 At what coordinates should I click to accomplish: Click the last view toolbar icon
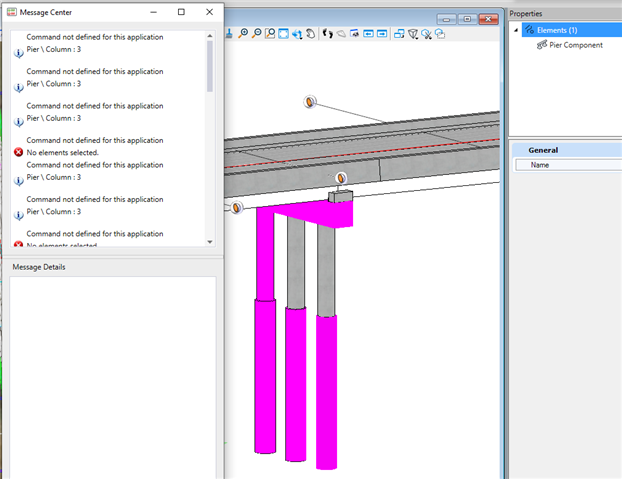coord(440,34)
